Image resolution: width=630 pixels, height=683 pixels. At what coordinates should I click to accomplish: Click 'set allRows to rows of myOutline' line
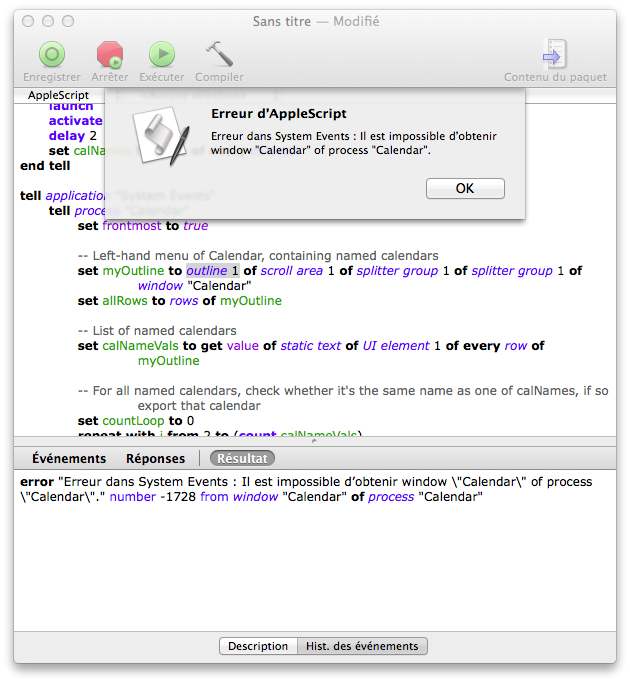(x=180, y=301)
